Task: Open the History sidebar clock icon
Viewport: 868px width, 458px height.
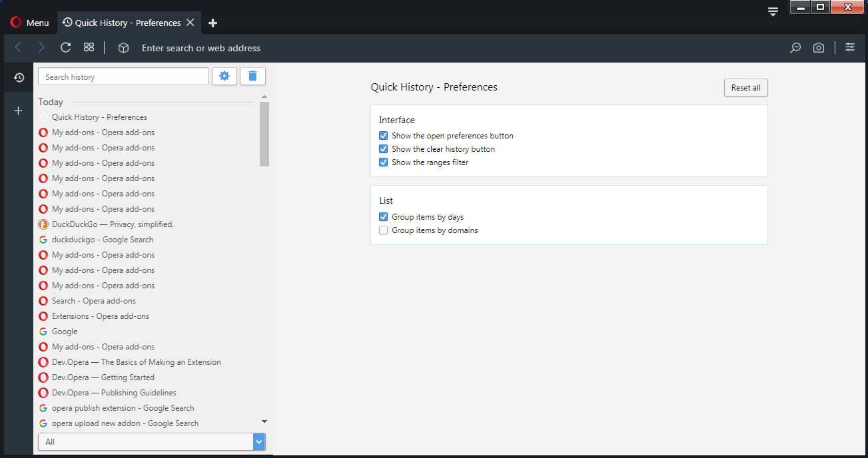Action: 19,78
